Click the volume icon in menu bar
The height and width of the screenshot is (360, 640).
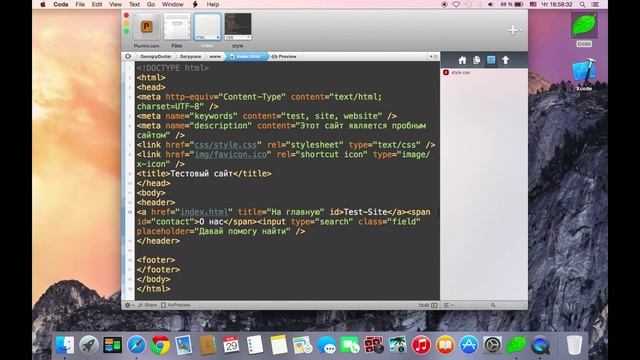[491, 4]
